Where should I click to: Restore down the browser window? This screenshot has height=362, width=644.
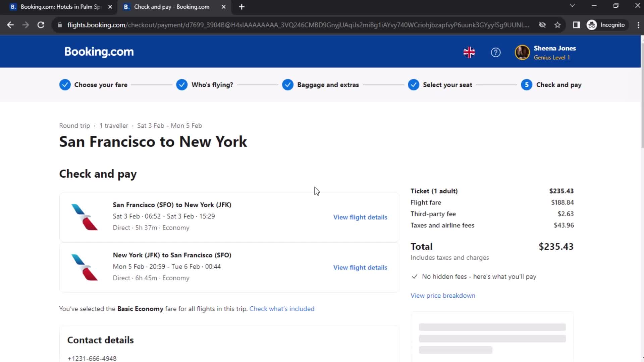pyautogui.click(x=616, y=6)
